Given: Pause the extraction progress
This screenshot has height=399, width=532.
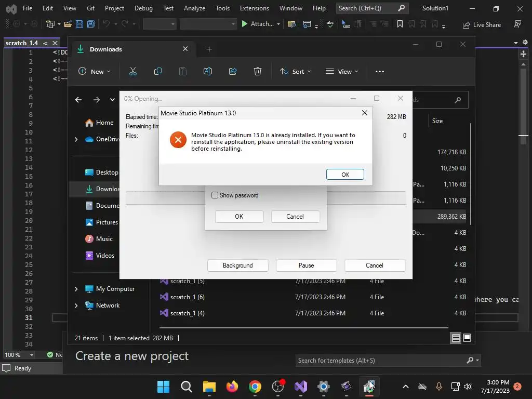Looking at the screenshot, I should 306,265.
